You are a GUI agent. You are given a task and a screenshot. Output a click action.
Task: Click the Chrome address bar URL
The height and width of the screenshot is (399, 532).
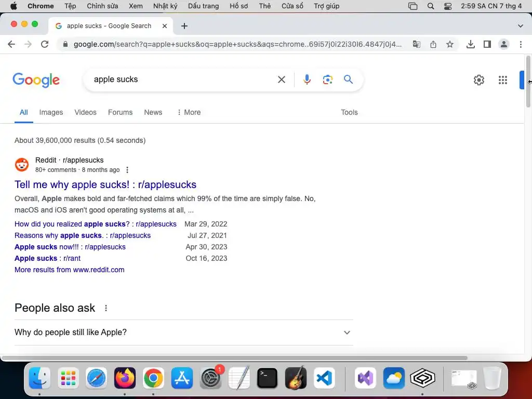coord(237,44)
